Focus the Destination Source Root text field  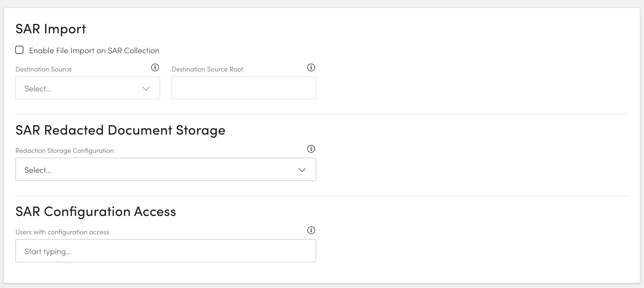point(244,88)
